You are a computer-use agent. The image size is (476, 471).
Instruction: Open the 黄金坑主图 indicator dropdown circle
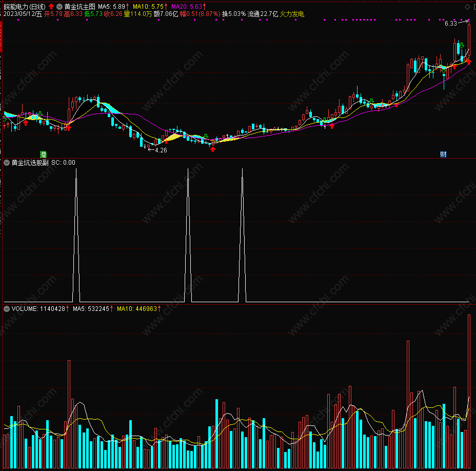point(60,6)
